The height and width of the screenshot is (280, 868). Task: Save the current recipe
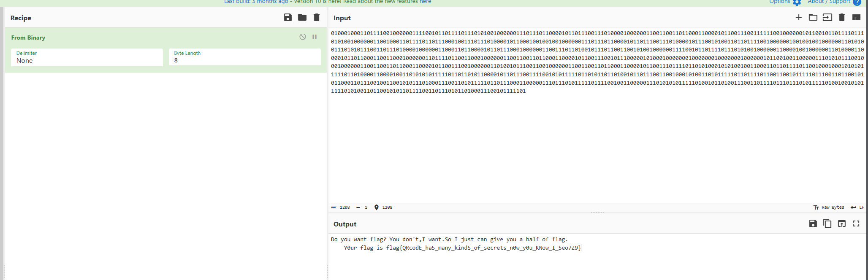pos(288,18)
